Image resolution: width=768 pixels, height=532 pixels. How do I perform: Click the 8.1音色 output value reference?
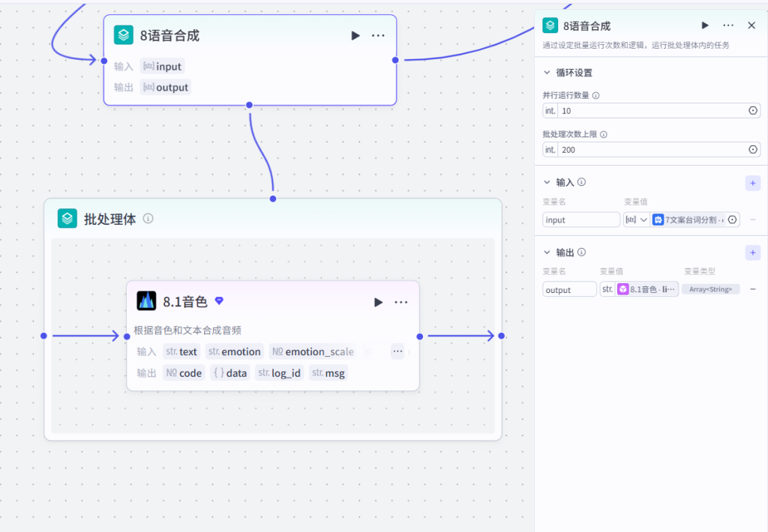[x=646, y=289]
